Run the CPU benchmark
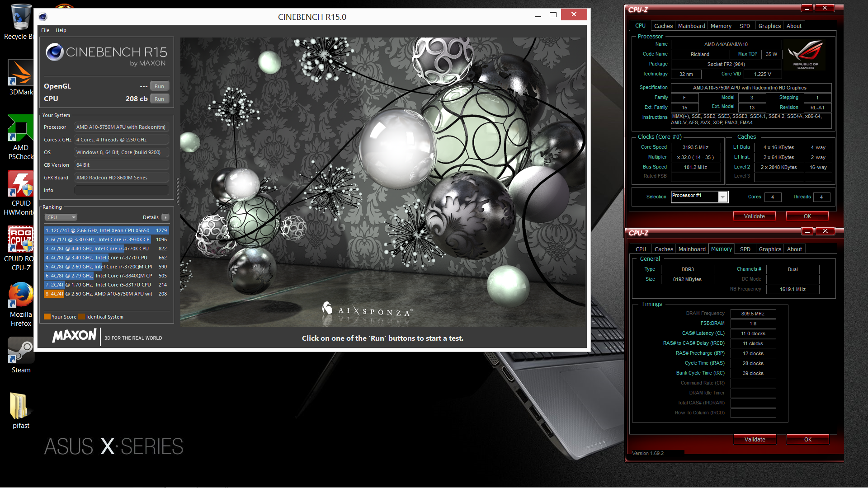 point(159,99)
